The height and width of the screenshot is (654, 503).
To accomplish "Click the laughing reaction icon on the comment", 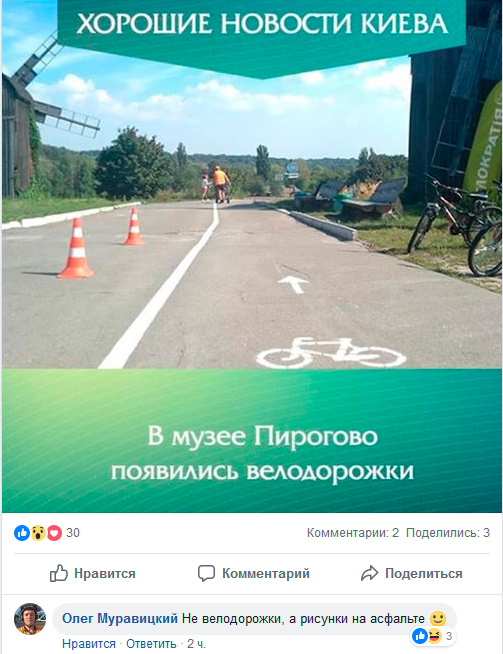I will [434, 636].
